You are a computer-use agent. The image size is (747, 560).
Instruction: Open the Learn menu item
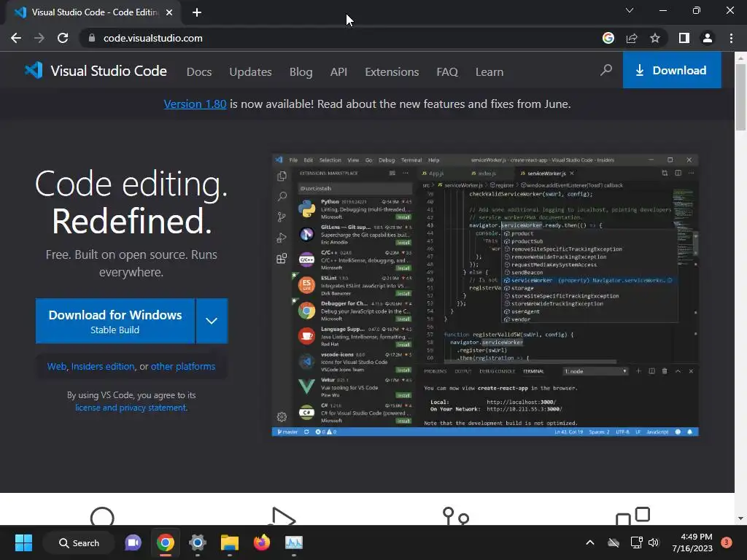point(489,72)
